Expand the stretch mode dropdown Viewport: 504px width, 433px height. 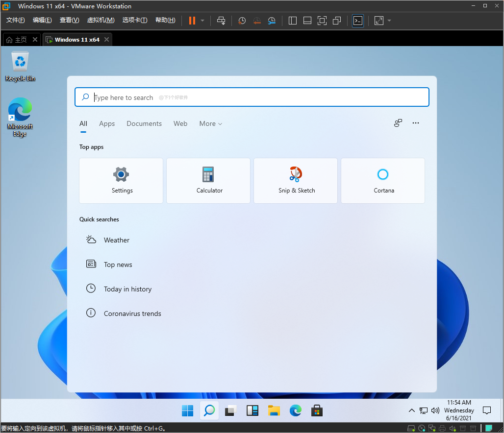[388, 21]
